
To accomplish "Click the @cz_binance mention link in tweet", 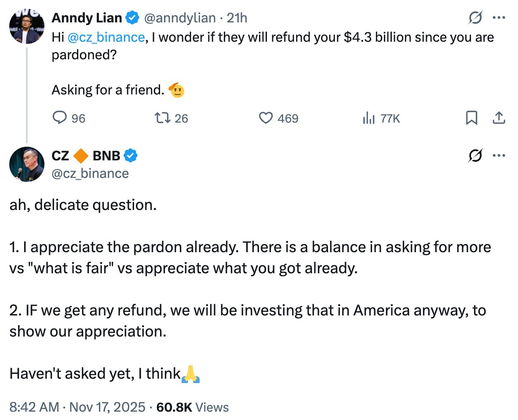I will point(106,37).
